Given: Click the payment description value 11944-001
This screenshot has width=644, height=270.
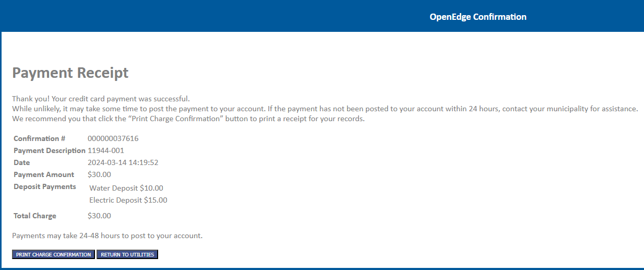Looking at the screenshot, I should (x=106, y=150).
